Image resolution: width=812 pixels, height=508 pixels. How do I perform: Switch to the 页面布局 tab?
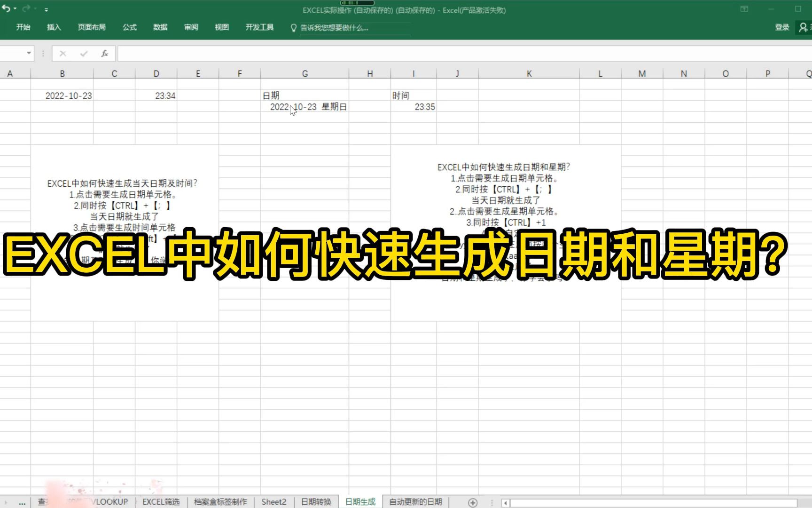click(92, 27)
